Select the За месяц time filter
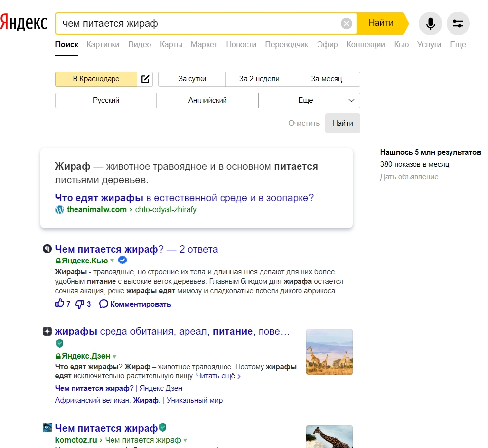Image resolution: width=488 pixels, height=448 pixels. 327,79
